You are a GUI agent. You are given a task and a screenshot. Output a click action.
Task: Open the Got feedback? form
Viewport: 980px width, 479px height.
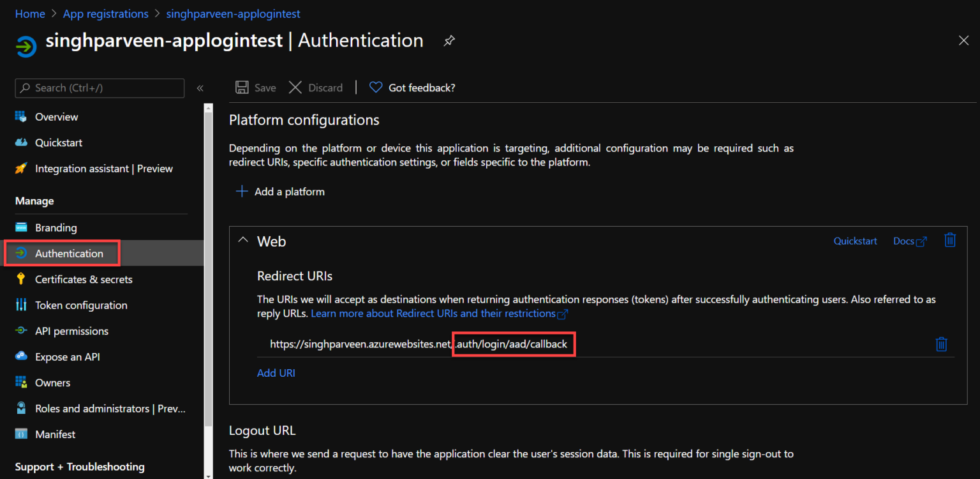[x=412, y=87]
